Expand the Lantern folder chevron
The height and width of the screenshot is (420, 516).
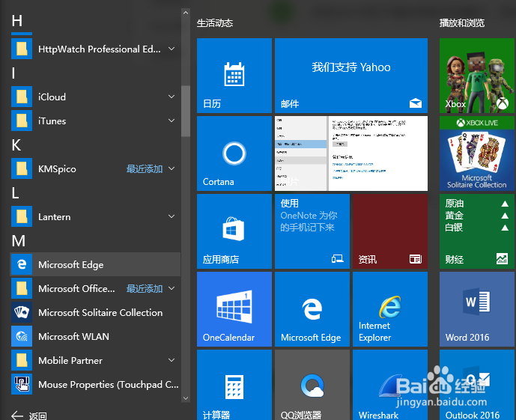(172, 216)
